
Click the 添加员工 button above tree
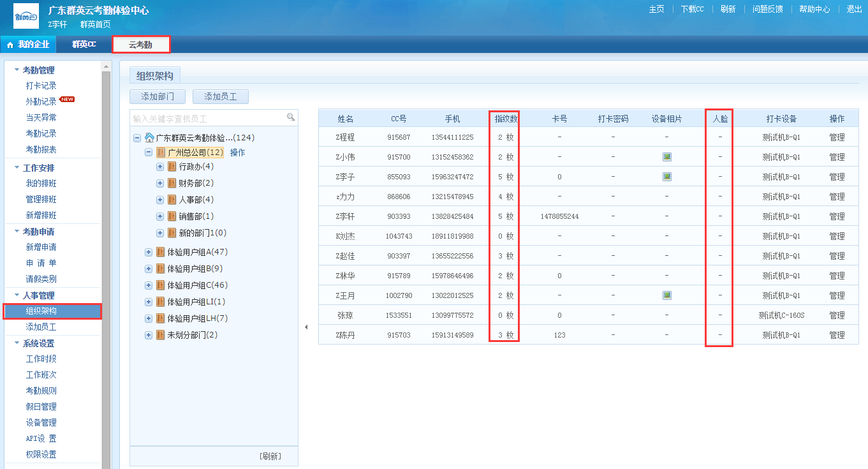(220, 96)
